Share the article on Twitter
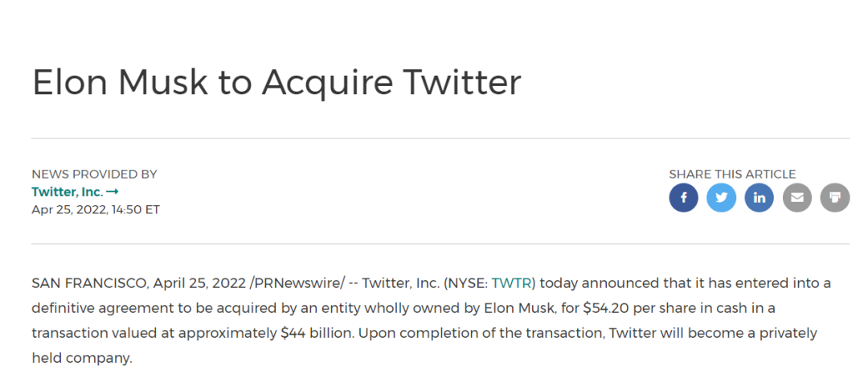Screen dimensions: 868x387 point(721,197)
